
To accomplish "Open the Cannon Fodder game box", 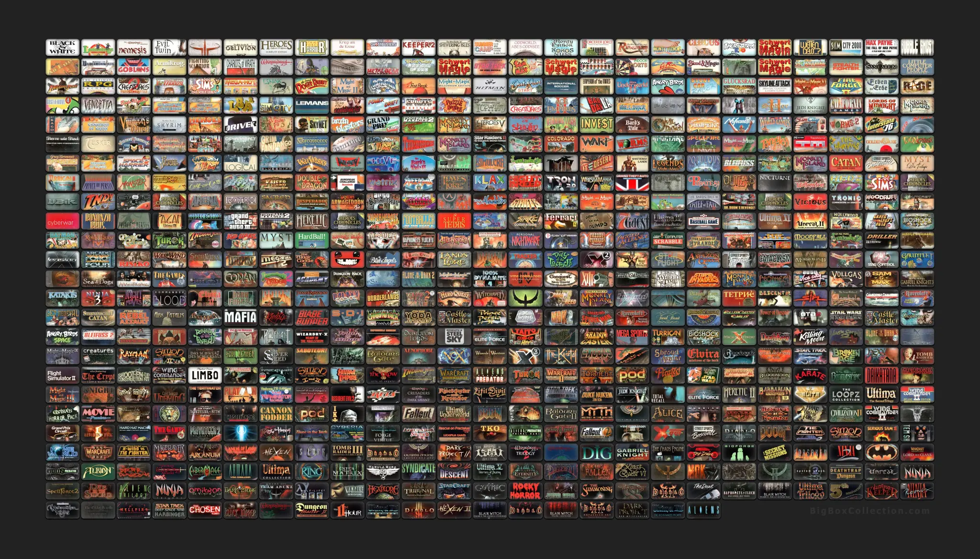I will 276,414.
